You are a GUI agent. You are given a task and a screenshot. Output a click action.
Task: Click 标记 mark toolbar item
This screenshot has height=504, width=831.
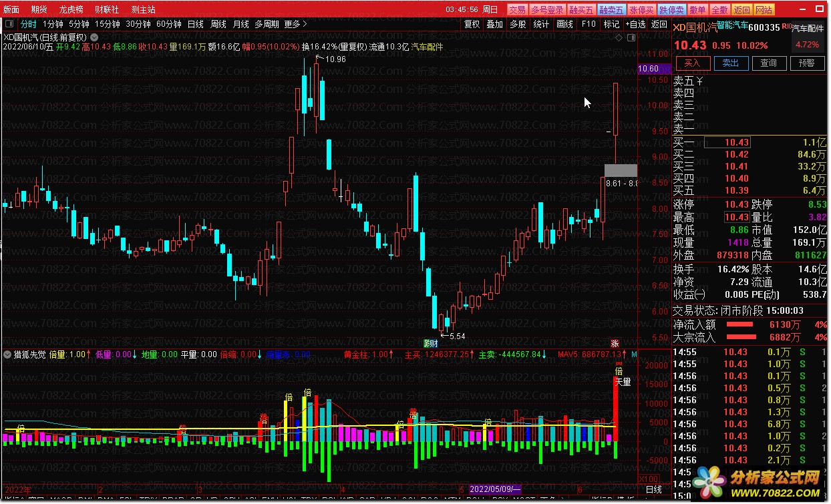coord(611,24)
